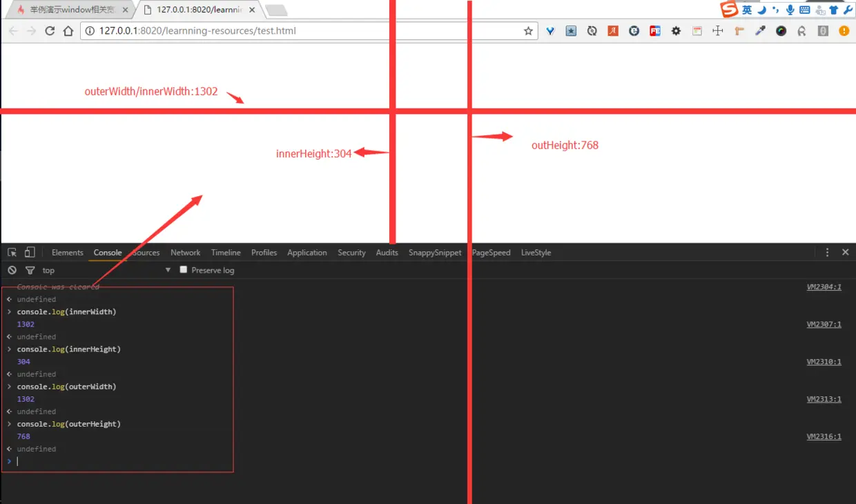This screenshot has height=504, width=856.
Task: Open source link VM2313:1
Action: [824, 399]
